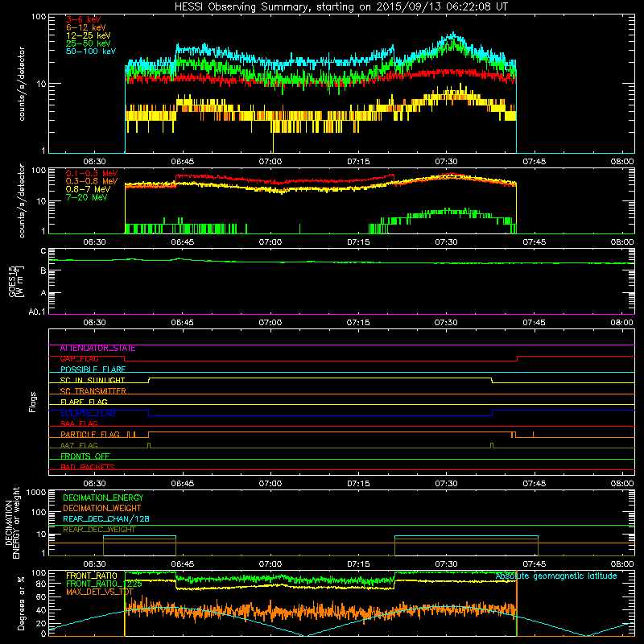Screen dimensions: 644x644
Task: Click the DECIMATION ENERGY or weight axis title
Action: point(12,522)
